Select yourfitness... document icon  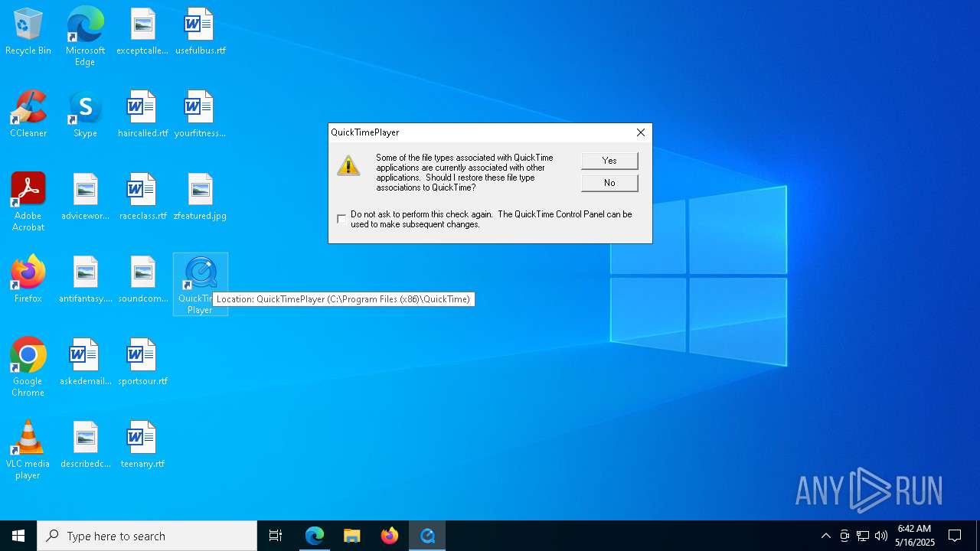pyautogui.click(x=200, y=114)
